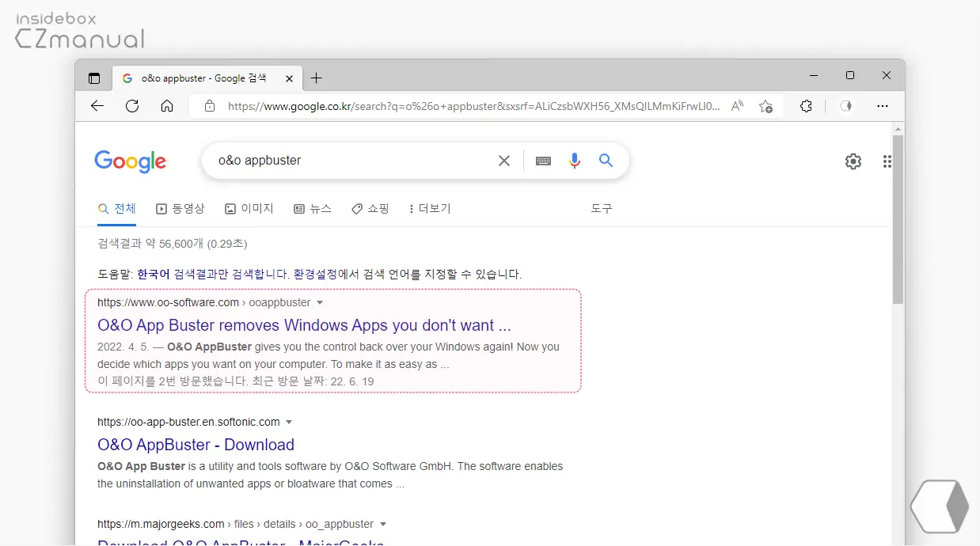This screenshot has height=546, width=980.
Task: Switch to 이미지 results tab
Action: point(249,209)
